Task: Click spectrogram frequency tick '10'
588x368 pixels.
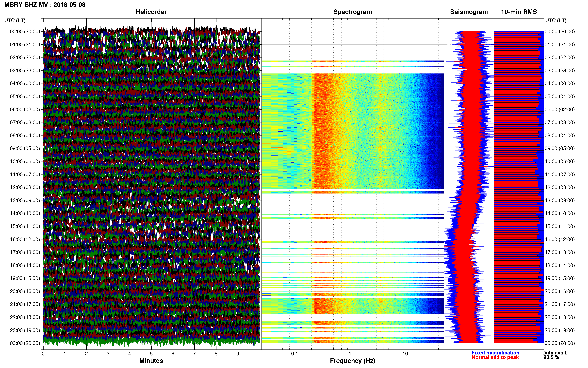Action: coord(405,354)
